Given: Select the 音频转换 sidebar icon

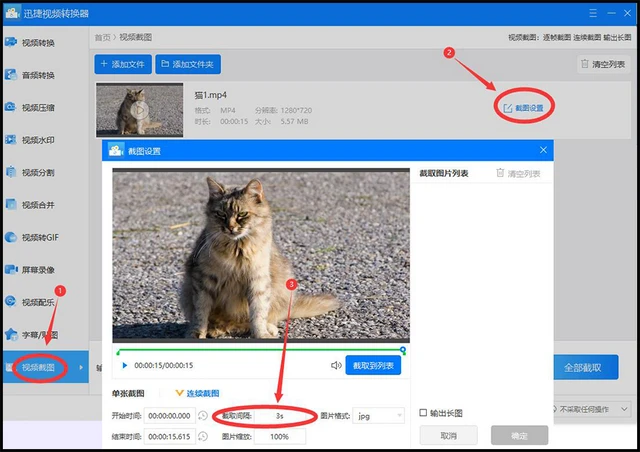Looking at the screenshot, I should 11,75.
